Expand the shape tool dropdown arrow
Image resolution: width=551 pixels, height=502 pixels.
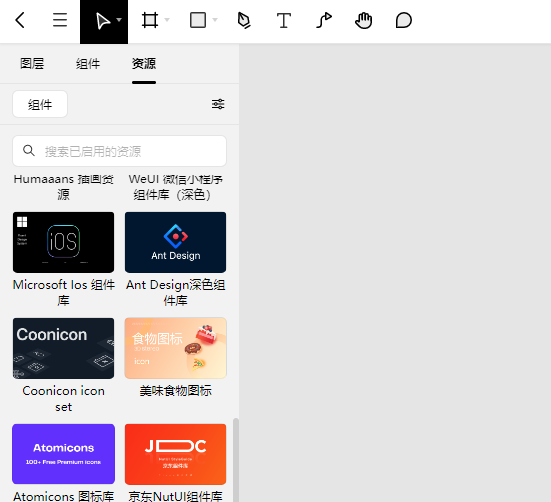215,20
